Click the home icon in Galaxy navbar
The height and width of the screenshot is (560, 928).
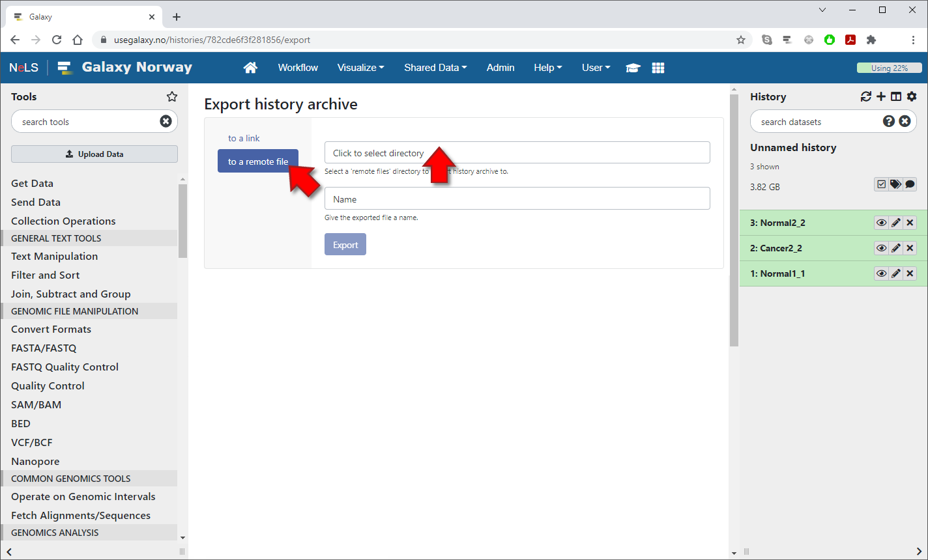(250, 68)
